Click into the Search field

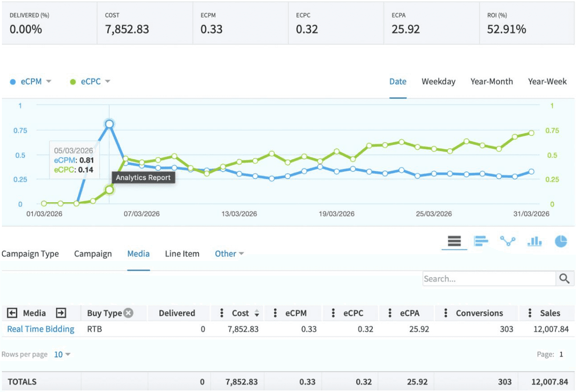click(489, 279)
